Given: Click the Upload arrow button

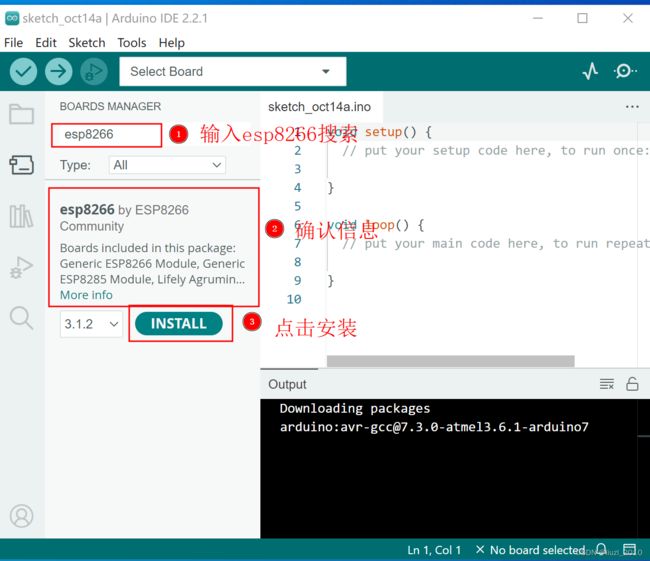Looking at the screenshot, I should point(58,72).
